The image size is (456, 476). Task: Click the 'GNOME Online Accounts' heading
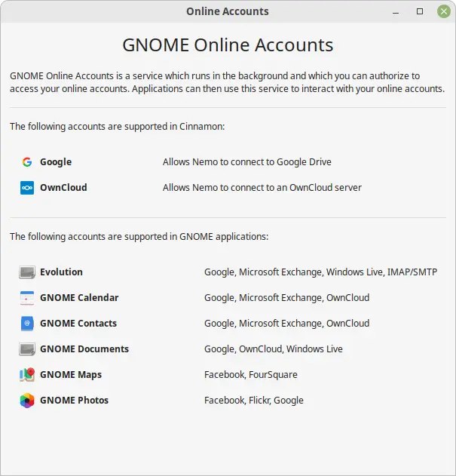point(228,45)
